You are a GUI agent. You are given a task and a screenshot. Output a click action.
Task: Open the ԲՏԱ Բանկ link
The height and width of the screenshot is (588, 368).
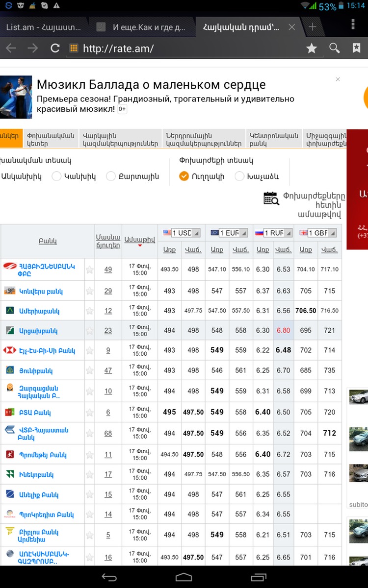tap(35, 413)
